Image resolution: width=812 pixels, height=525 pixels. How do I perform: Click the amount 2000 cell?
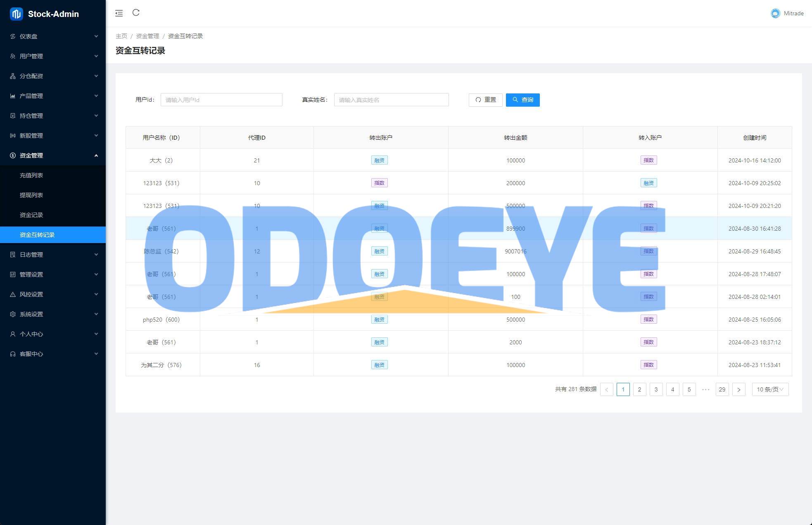click(x=515, y=342)
